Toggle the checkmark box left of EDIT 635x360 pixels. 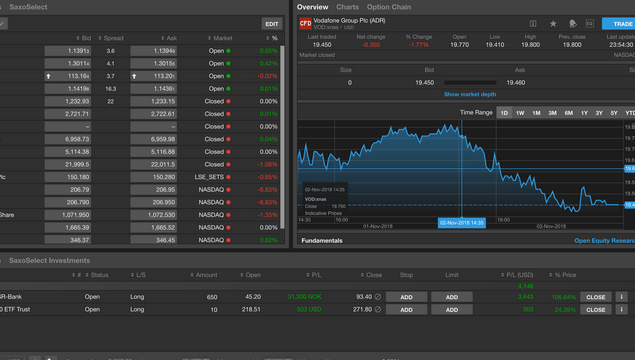2,23
